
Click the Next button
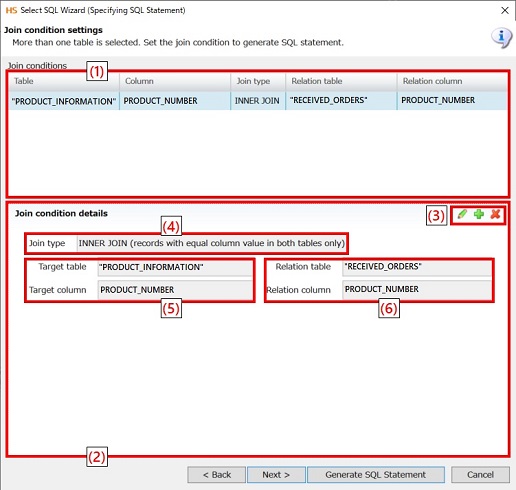point(276,474)
